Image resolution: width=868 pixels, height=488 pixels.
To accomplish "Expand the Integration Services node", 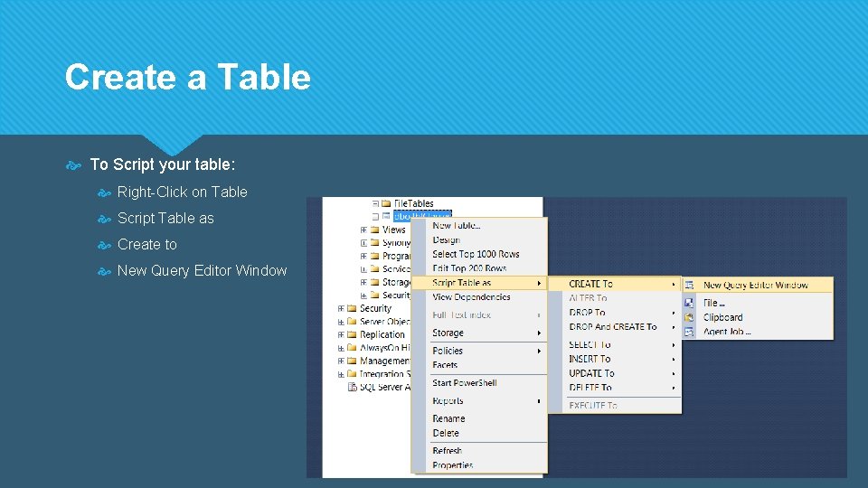I will [341, 374].
